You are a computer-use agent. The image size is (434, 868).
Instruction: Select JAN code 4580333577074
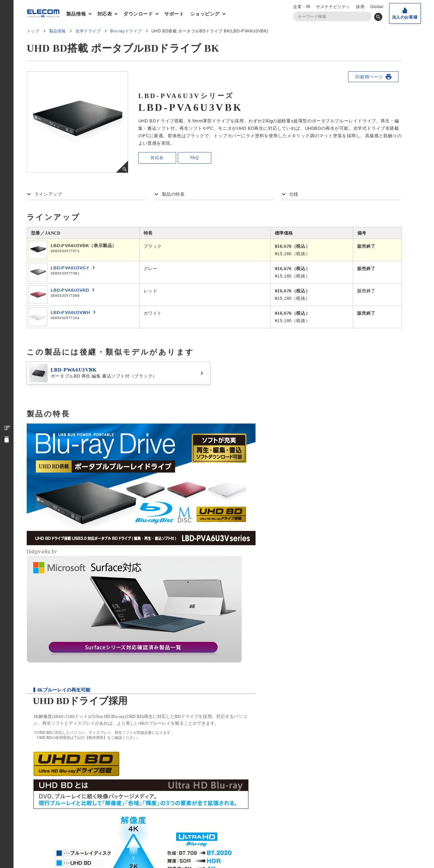click(x=65, y=251)
